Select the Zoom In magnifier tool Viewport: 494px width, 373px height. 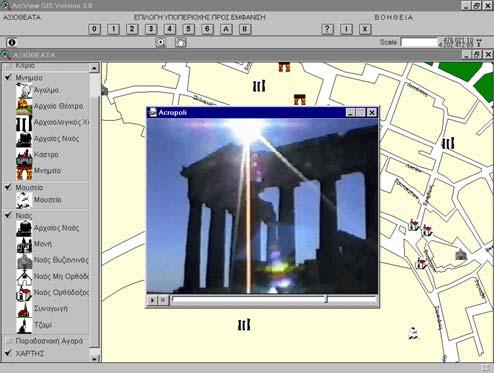click(161, 42)
